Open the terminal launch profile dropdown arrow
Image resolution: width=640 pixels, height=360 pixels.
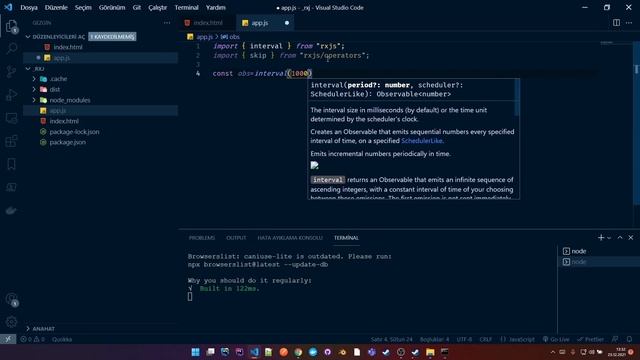[609, 238]
